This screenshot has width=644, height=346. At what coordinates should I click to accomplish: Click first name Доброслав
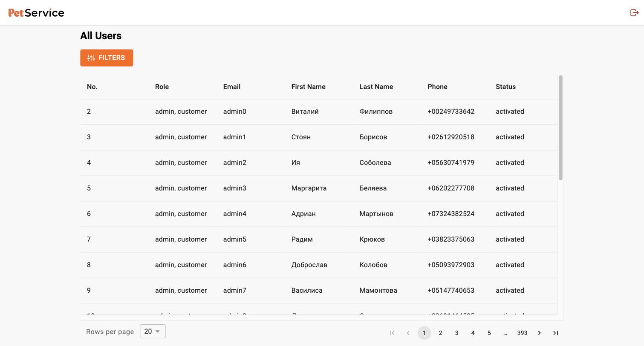pyautogui.click(x=309, y=265)
